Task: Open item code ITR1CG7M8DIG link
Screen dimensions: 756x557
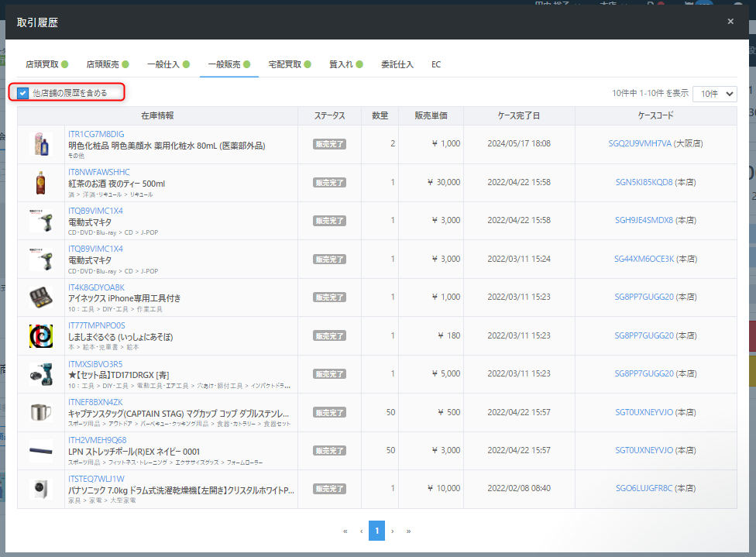Action: 96,134
